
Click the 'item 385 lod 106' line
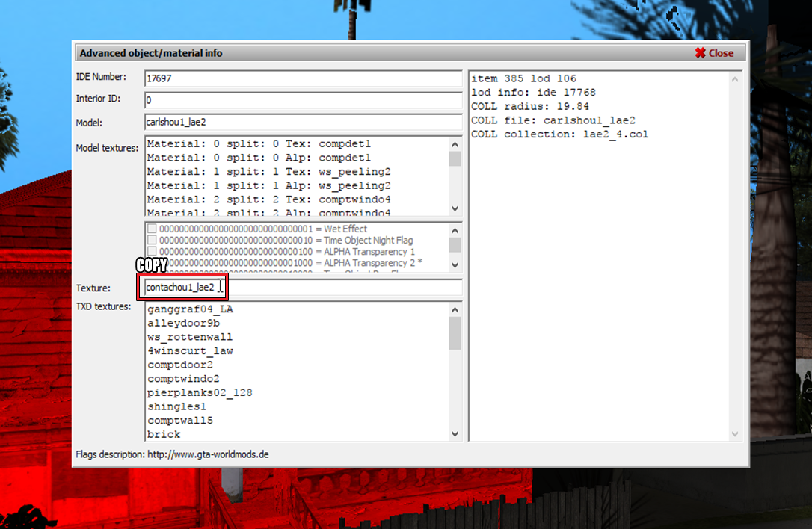click(523, 78)
